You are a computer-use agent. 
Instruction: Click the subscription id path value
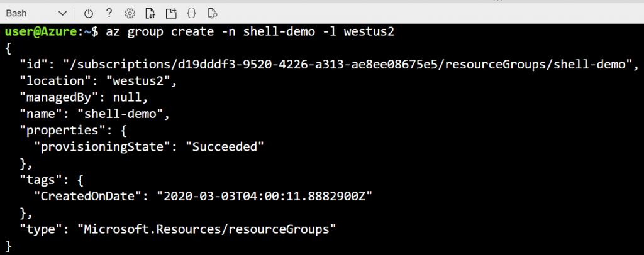coord(347,64)
